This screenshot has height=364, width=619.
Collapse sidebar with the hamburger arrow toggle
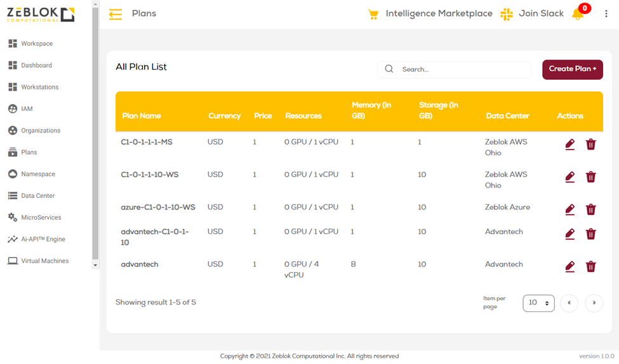tap(116, 14)
